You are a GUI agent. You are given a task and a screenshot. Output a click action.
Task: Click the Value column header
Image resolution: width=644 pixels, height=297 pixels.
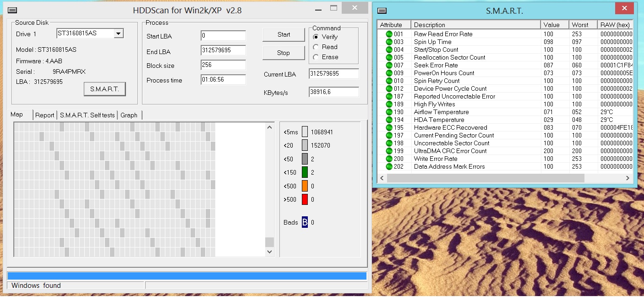coord(555,25)
